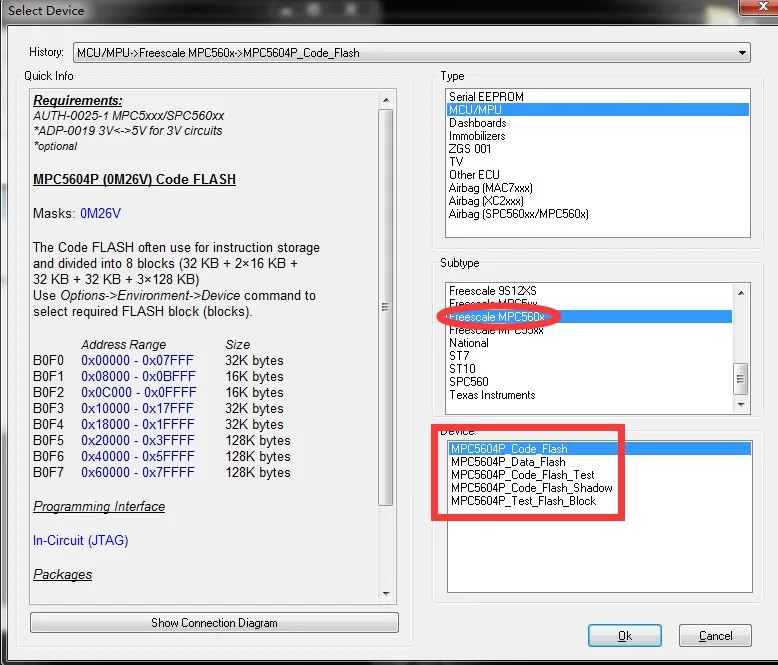
Task: Click the Cancel button
Action: (x=715, y=636)
